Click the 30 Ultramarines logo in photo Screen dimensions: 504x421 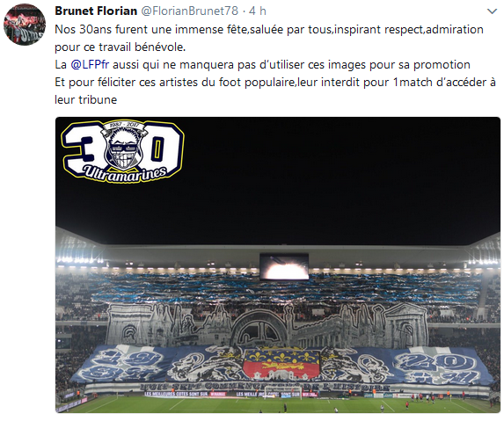122,152
